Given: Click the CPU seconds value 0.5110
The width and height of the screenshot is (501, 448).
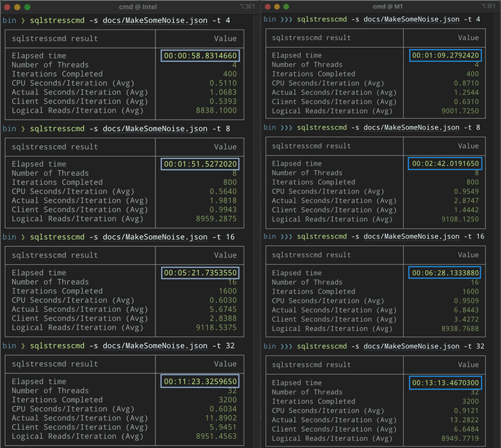Looking at the screenshot, I should click(223, 83).
